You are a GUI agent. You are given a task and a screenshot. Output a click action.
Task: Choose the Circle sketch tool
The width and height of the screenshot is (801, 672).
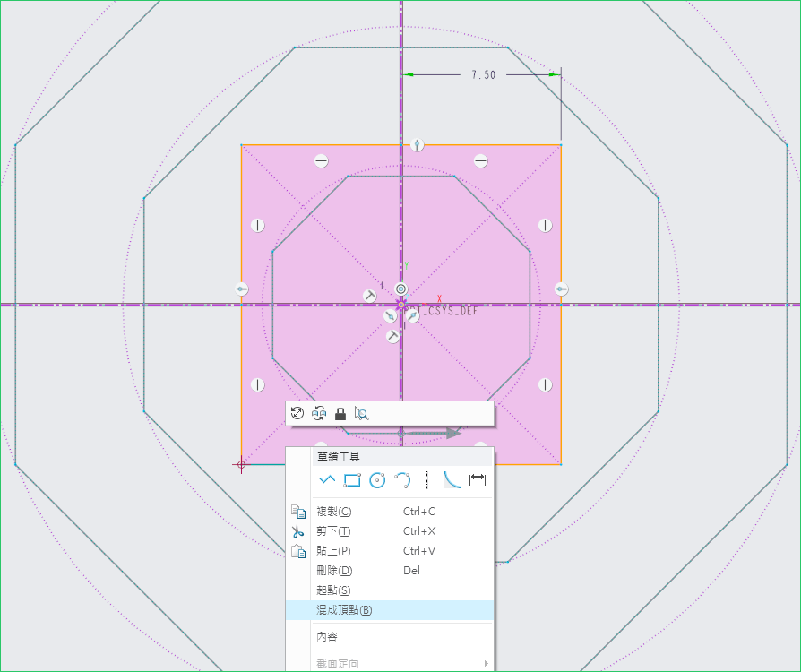point(377,480)
